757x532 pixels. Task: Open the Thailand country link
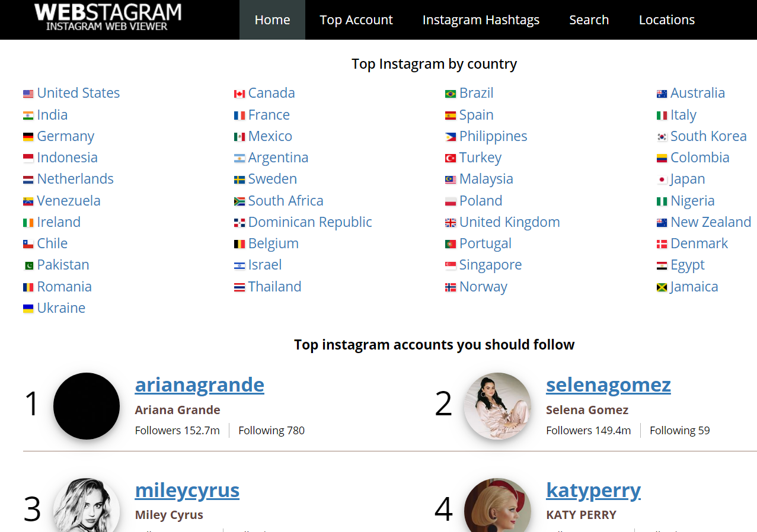(274, 287)
